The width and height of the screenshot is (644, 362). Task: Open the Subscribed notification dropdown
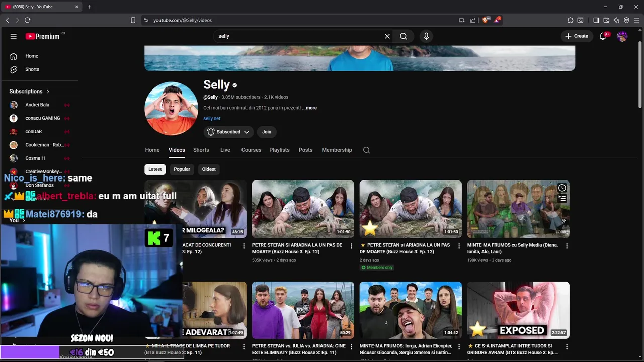pyautogui.click(x=228, y=132)
